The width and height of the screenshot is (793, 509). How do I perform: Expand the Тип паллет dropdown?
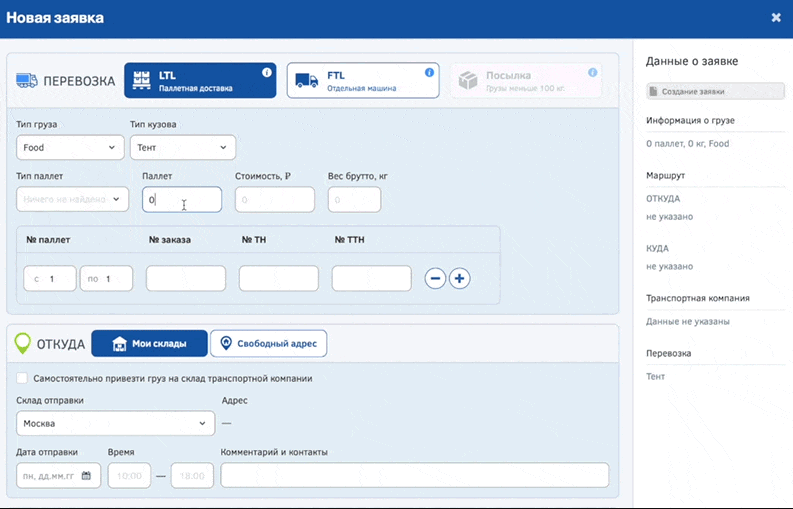click(x=73, y=200)
